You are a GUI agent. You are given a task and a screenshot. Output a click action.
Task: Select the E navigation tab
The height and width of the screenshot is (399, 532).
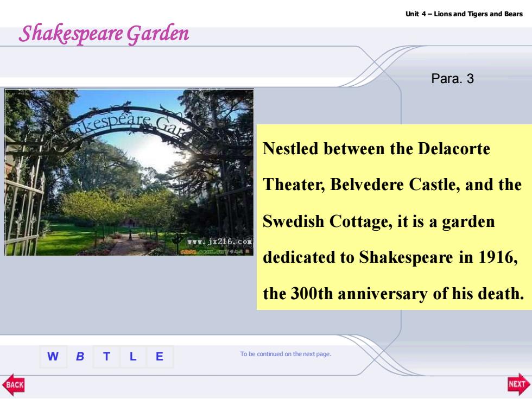click(x=160, y=357)
